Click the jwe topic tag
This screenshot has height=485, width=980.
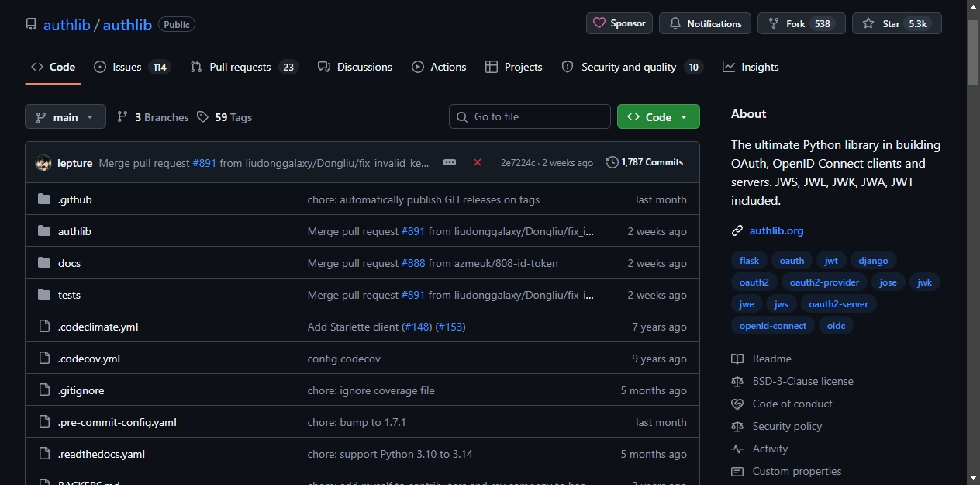(747, 304)
